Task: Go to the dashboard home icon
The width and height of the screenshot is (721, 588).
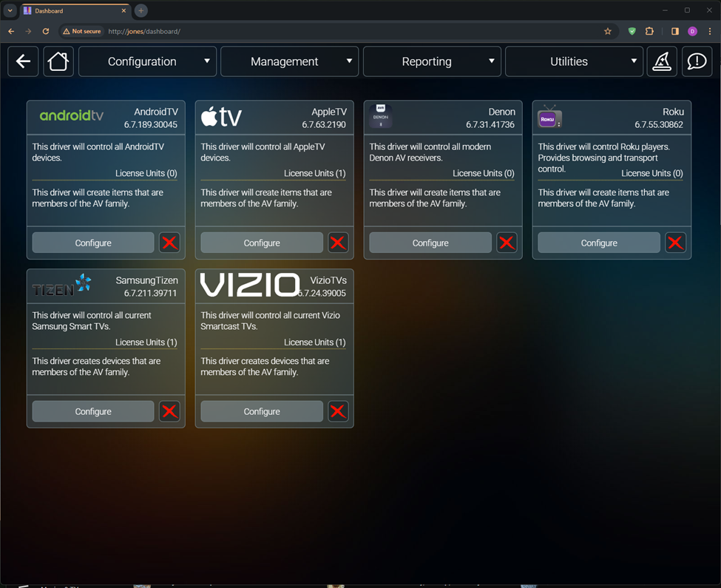Action: pyautogui.click(x=58, y=61)
